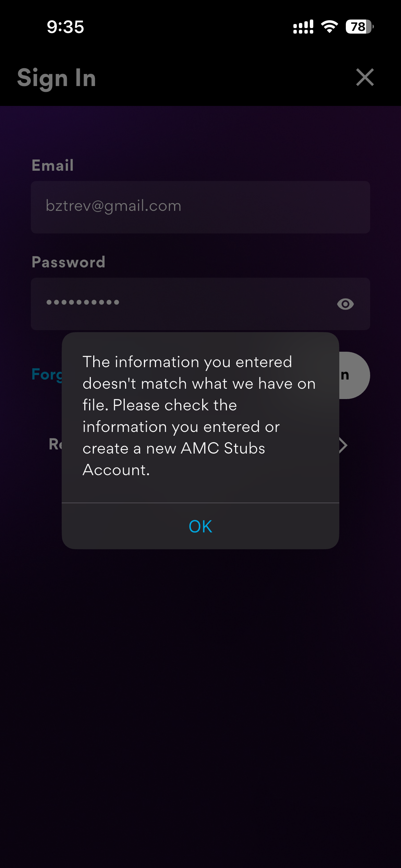The width and height of the screenshot is (401, 868).
Task: Close the Sign In screen
Action: (365, 77)
